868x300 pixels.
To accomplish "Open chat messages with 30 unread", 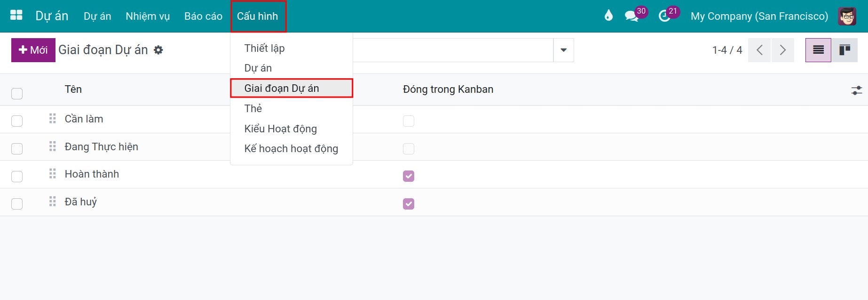I will click(x=631, y=16).
